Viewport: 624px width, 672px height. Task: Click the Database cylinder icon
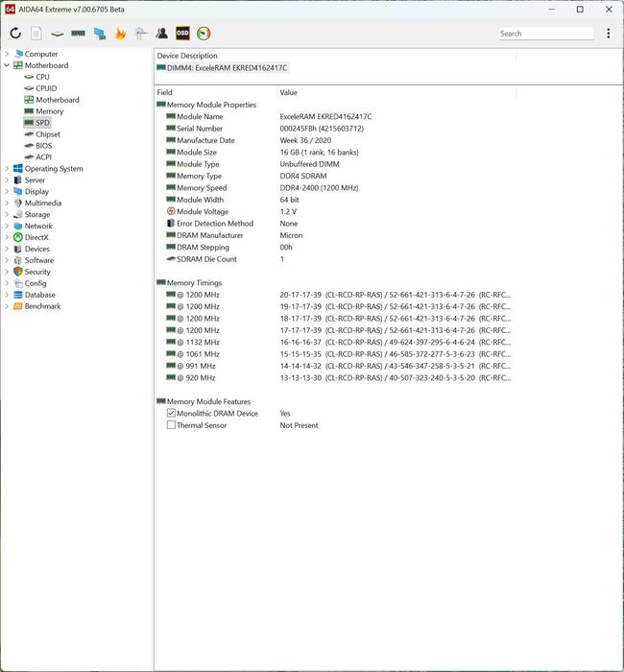click(x=18, y=295)
